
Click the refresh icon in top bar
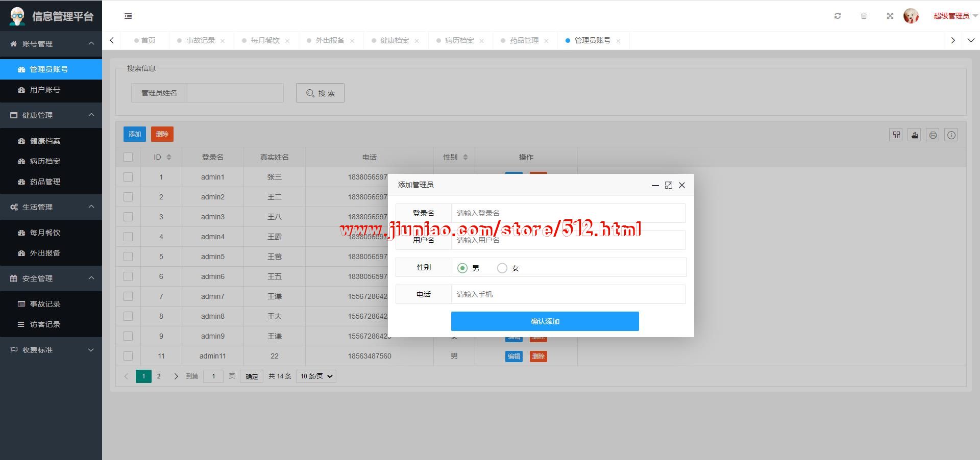pyautogui.click(x=838, y=16)
